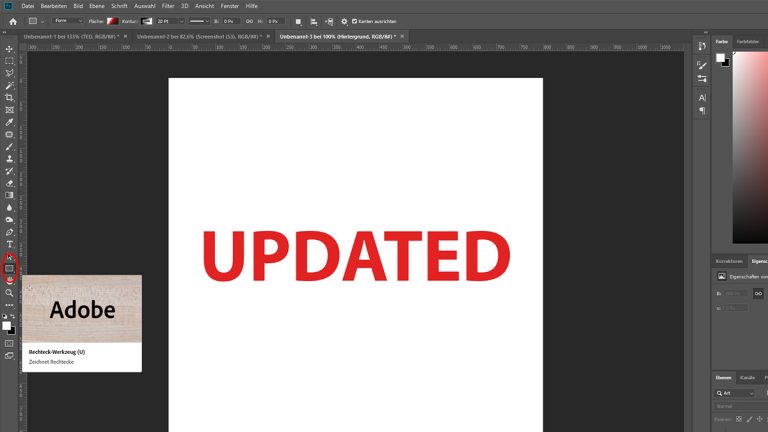Select the Brush tool
768x432 pixels.
pos(9,147)
